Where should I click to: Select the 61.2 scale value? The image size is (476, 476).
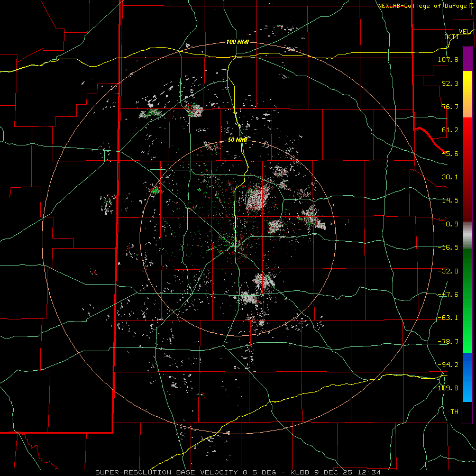click(x=450, y=130)
